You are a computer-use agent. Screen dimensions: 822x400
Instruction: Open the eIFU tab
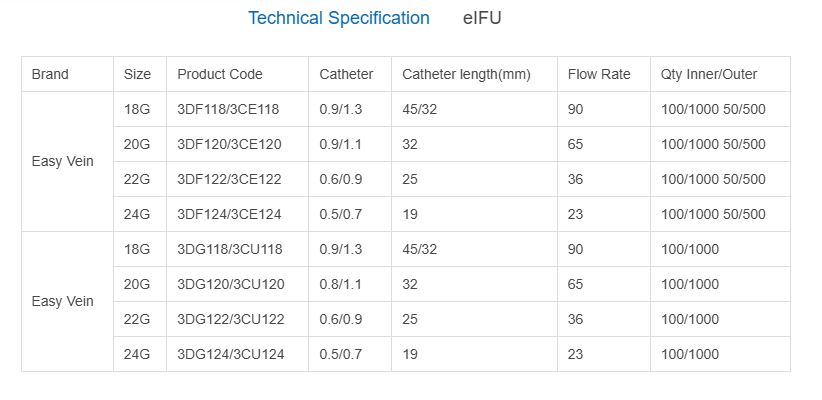(482, 18)
